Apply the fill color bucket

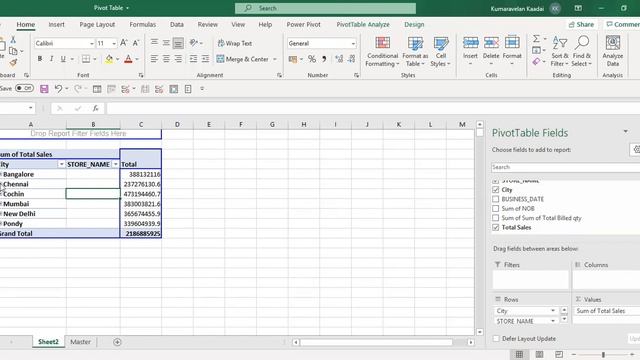(109, 59)
